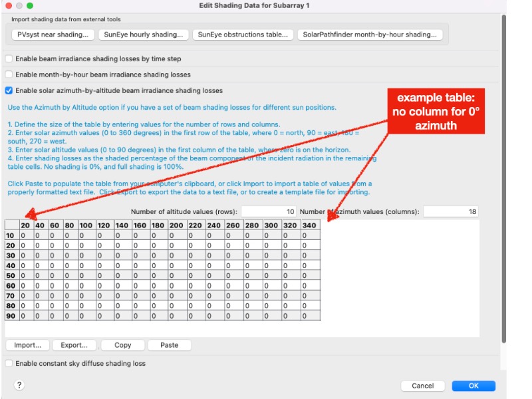The image size is (532, 399).
Task: Import SolarPathfinder month-by-hour shading
Action: (x=370, y=35)
